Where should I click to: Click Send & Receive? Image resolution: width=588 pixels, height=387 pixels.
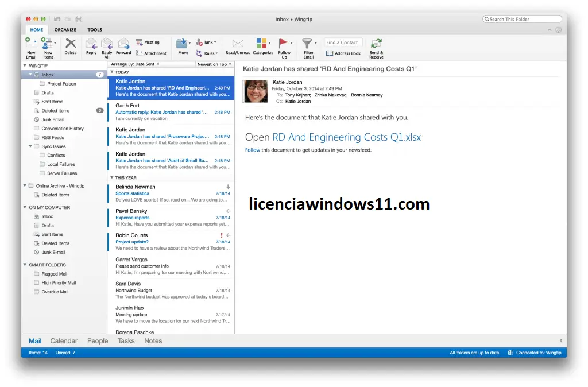click(376, 48)
